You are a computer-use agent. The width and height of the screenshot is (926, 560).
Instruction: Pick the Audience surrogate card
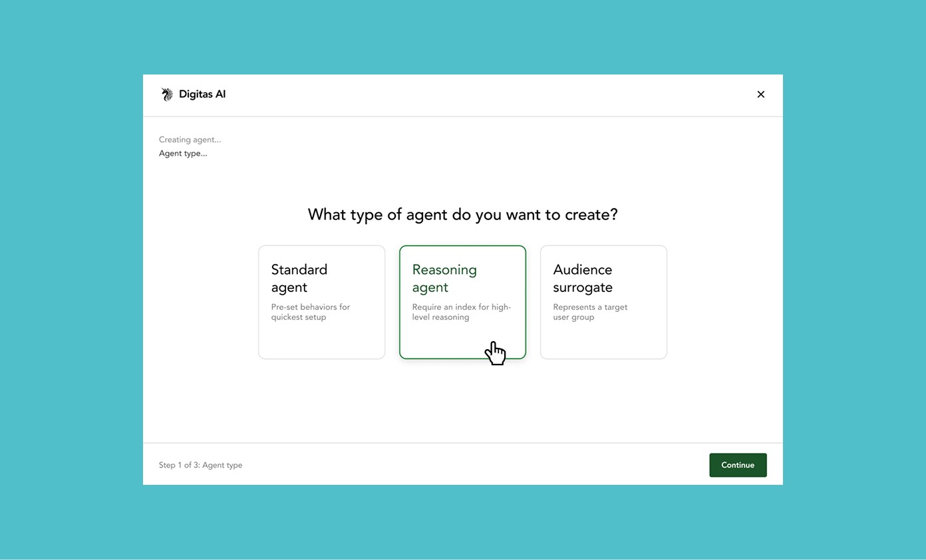(603, 302)
